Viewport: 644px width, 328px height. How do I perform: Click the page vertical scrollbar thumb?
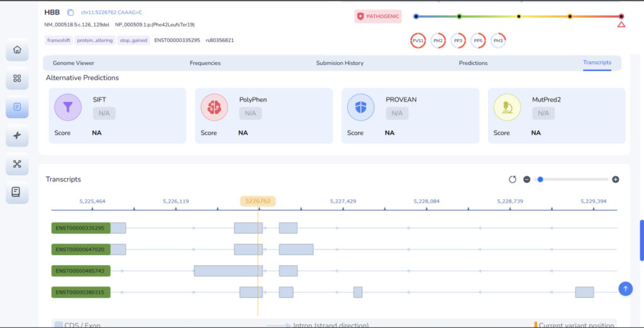click(x=642, y=240)
